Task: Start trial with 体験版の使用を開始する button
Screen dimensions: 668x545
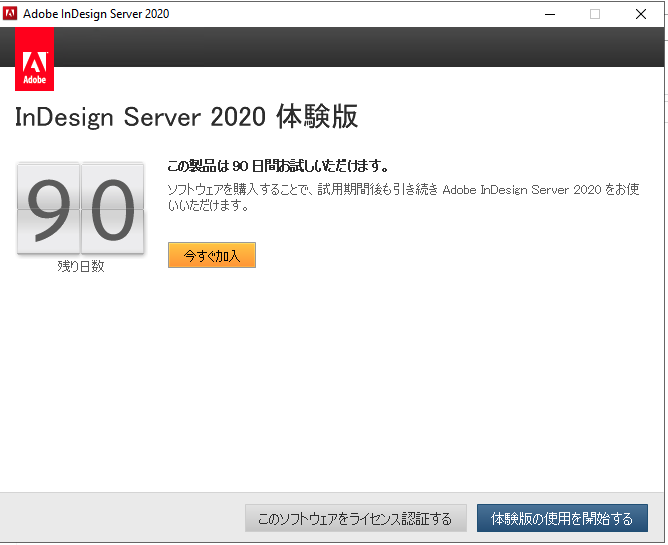Action: pos(562,518)
